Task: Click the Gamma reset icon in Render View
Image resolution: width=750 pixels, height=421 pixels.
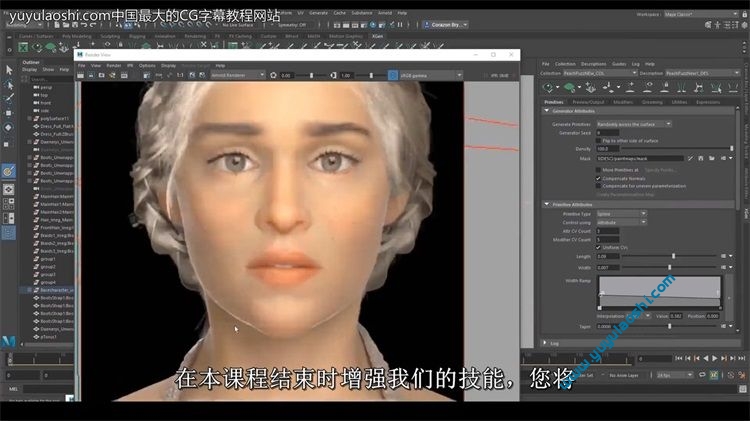Action: coord(333,75)
